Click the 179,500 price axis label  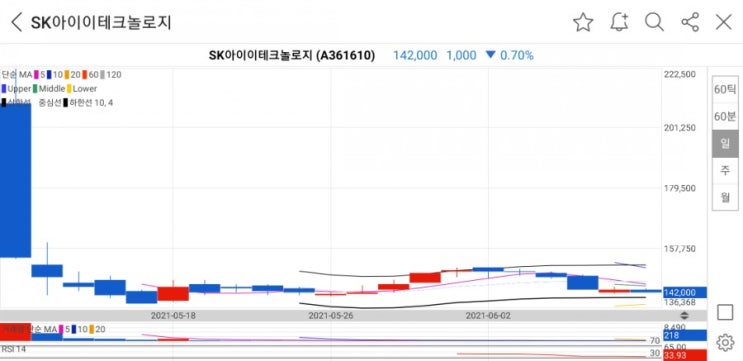tap(680, 188)
